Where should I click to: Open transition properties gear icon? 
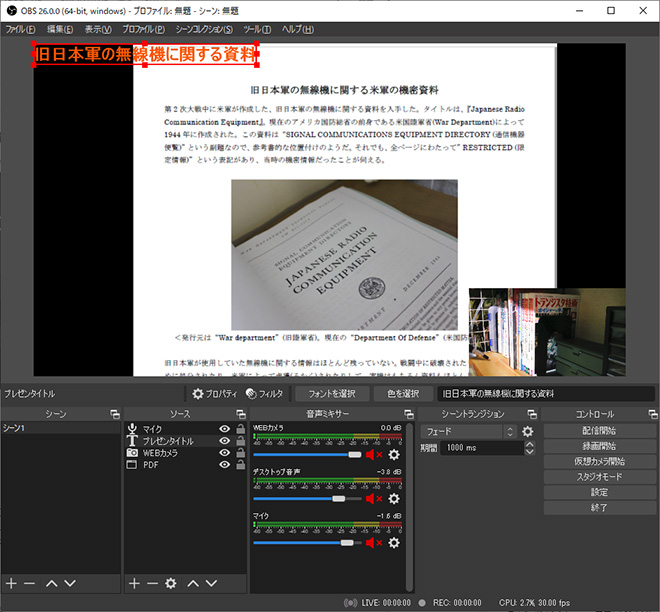tap(528, 431)
